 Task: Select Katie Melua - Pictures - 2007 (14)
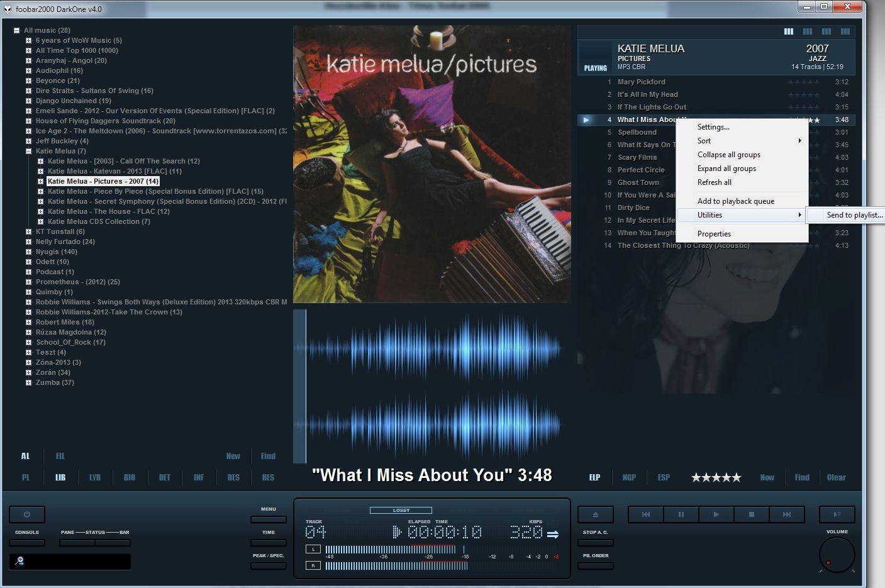[x=103, y=181]
